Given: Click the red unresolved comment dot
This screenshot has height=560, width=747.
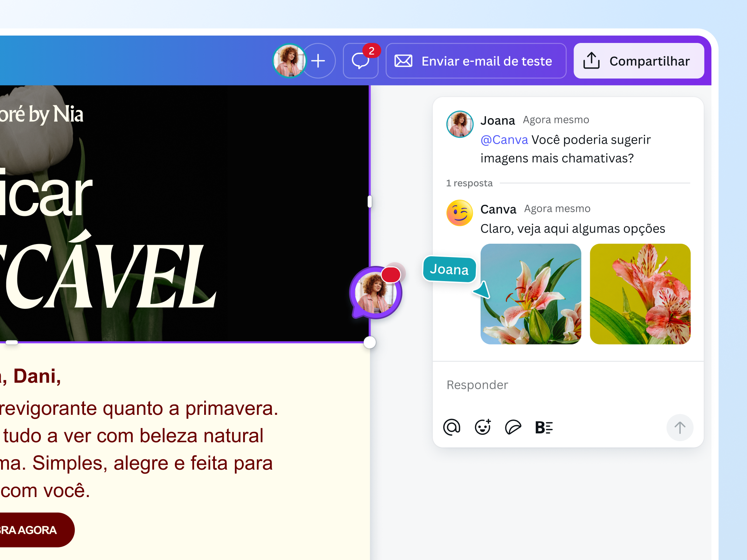Looking at the screenshot, I should pyautogui.click(x=390, y=275).
